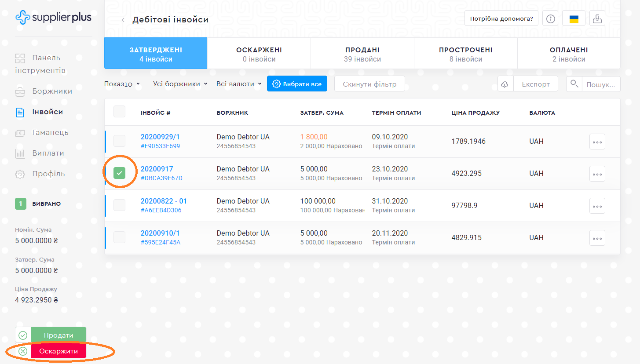Click the magnifier search icon
The width and height of the screenshot is (640, 364).
pos(574,84)
